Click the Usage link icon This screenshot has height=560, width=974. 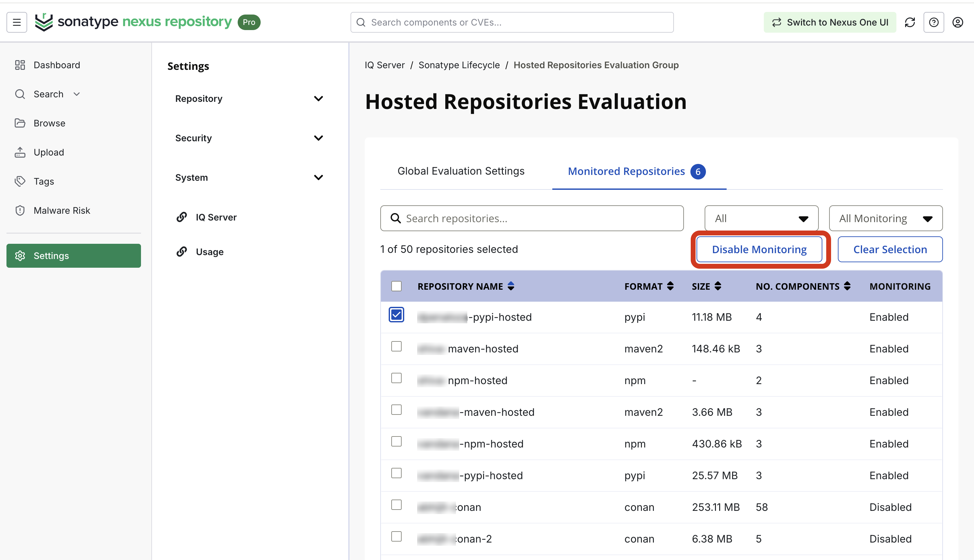181,252
